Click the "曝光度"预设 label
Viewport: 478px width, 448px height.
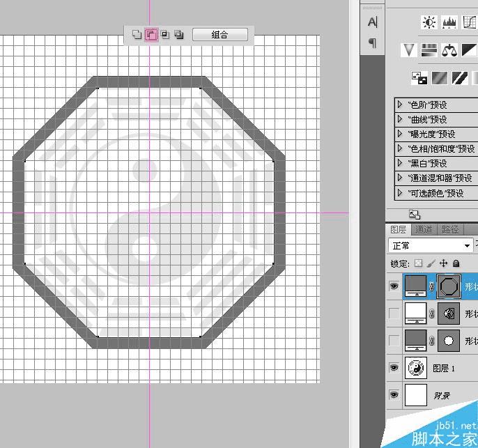tap(431, 134)
